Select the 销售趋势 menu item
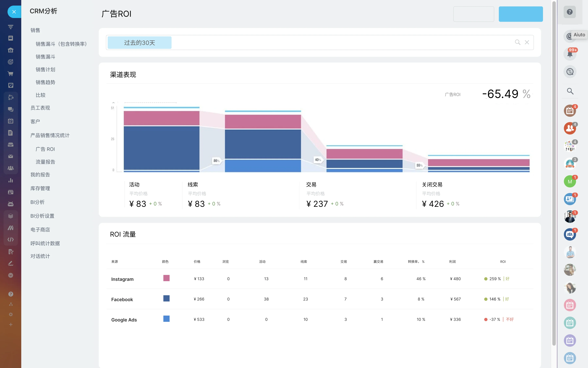 coord(45,82)
